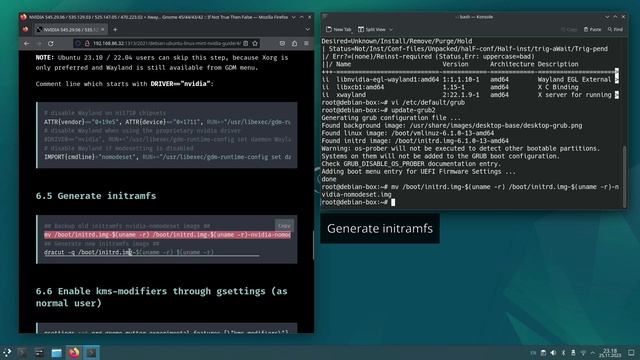Click the Firefox logo left of tabs

[26, 29]
